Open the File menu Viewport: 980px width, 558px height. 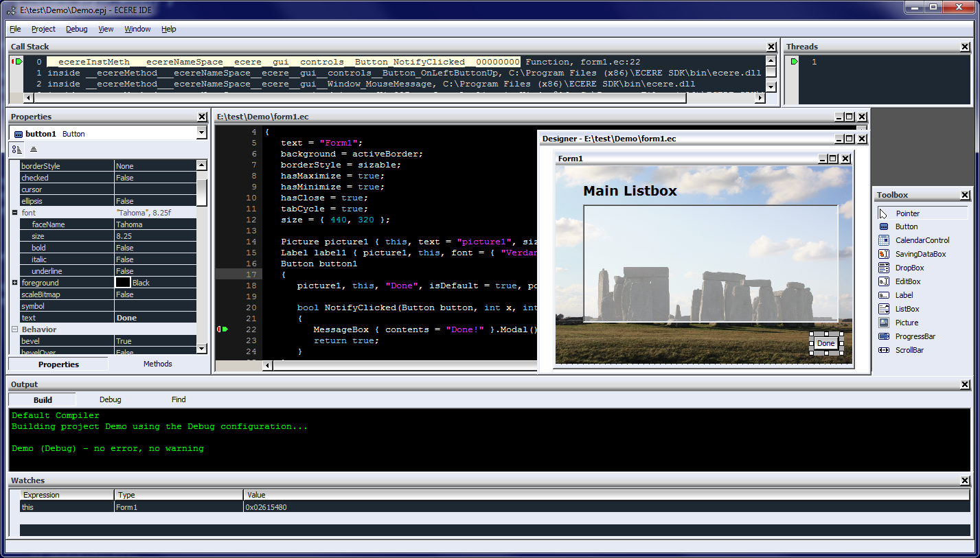(x=15, y=29)
